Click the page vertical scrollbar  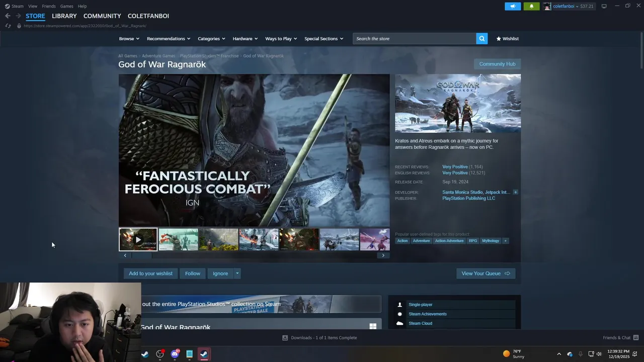click(641, 50)
